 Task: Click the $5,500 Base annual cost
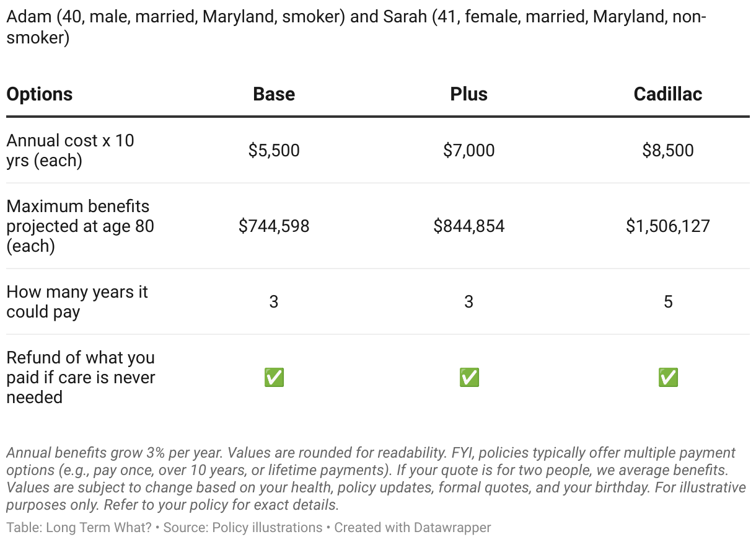coord(274,151)
